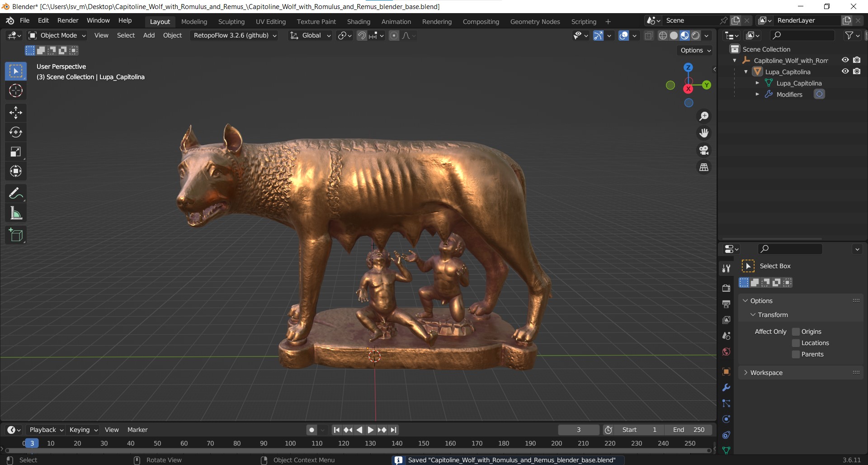Screen dimensions: 868x465
Task: Open the viewport Options dropdown
Action: pos(695,50)
